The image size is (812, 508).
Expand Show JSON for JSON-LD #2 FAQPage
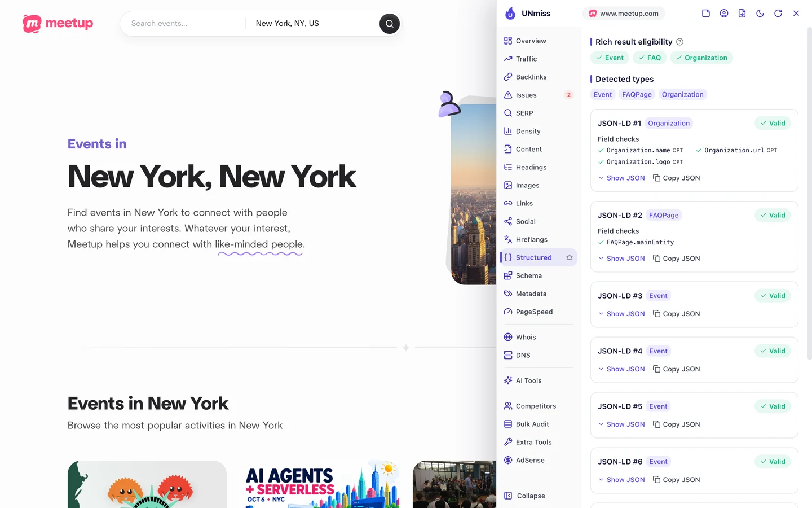pos(621,259)
